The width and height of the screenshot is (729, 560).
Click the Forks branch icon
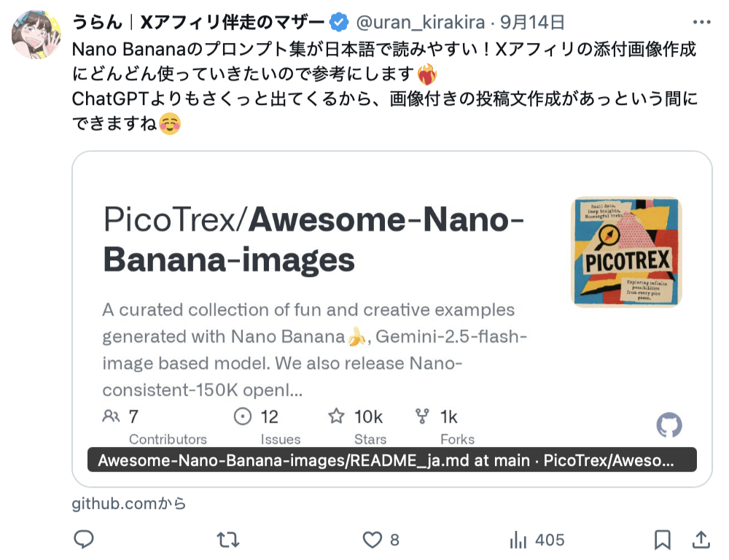(421, 417)
